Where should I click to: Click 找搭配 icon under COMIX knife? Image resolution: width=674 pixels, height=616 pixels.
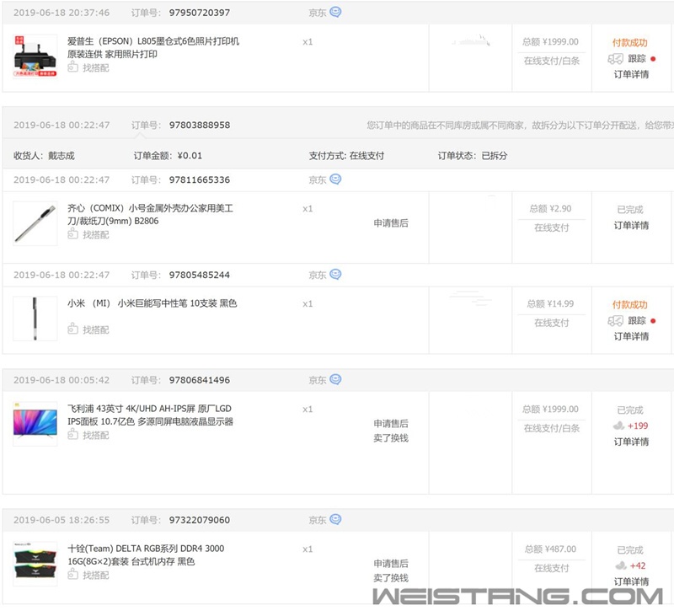(x=72, y=233)
